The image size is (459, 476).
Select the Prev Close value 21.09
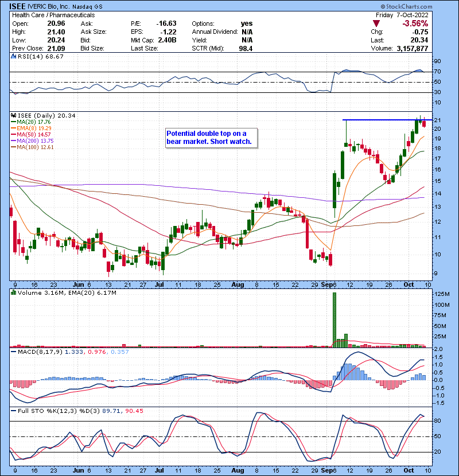(56, 48)
